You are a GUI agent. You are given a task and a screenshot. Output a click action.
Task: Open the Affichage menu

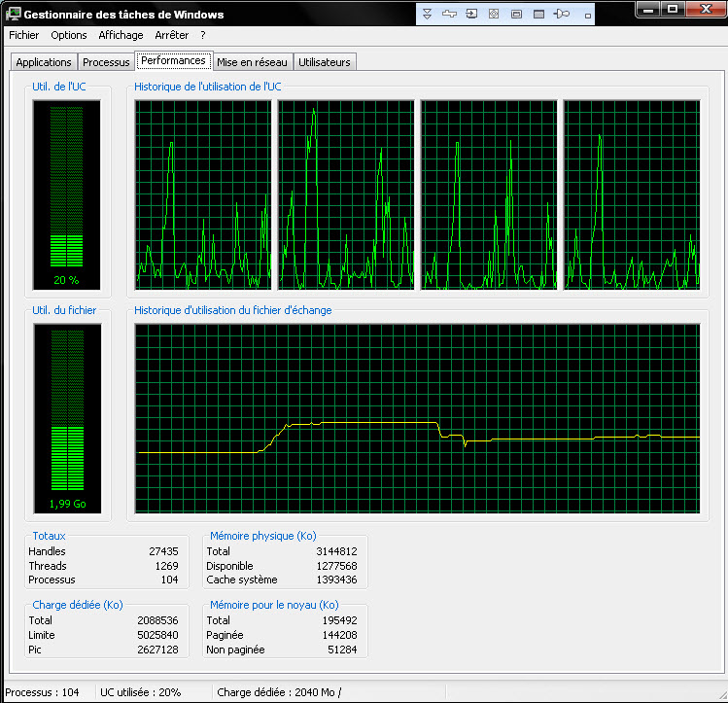click(121, 35)
